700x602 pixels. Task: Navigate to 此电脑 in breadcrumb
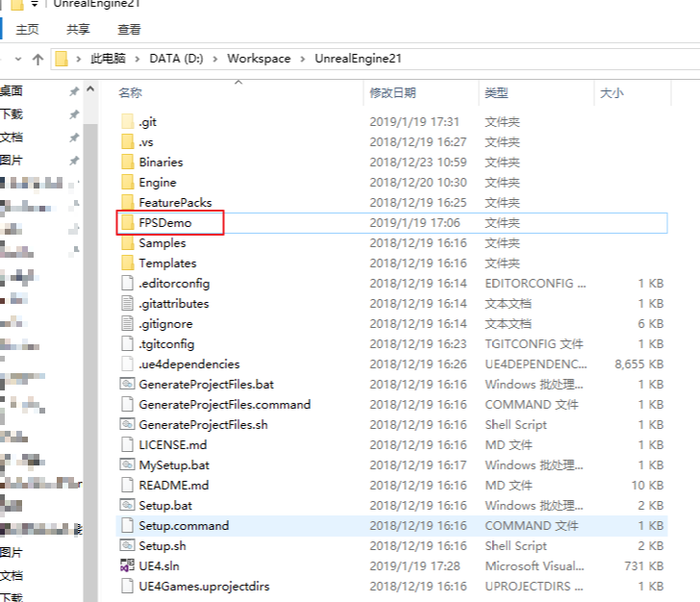(x=108, y=59)
